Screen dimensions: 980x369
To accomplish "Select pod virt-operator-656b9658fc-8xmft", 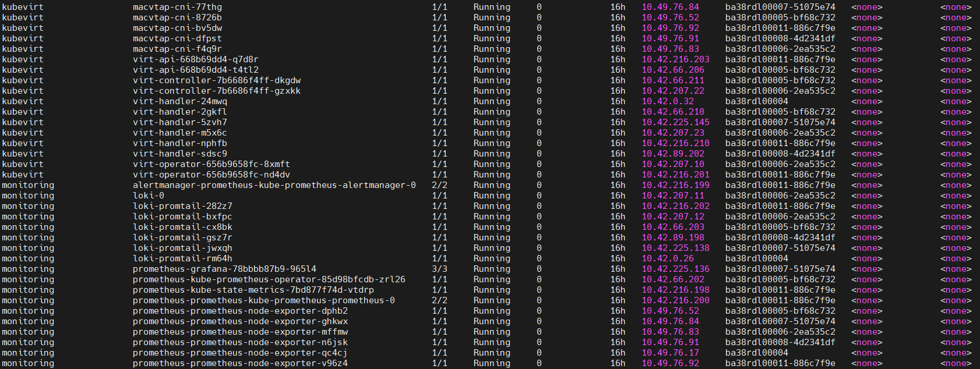I will (x=211, y=164).
